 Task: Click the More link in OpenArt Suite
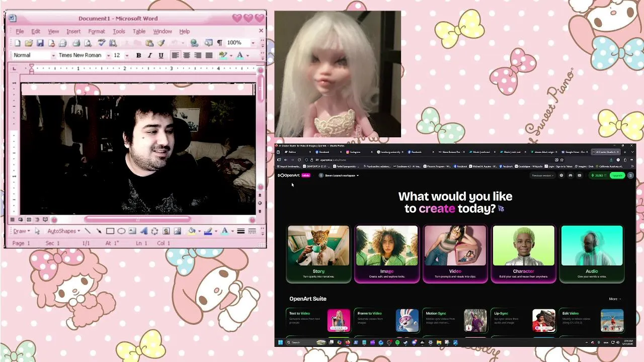coord(615,299)
